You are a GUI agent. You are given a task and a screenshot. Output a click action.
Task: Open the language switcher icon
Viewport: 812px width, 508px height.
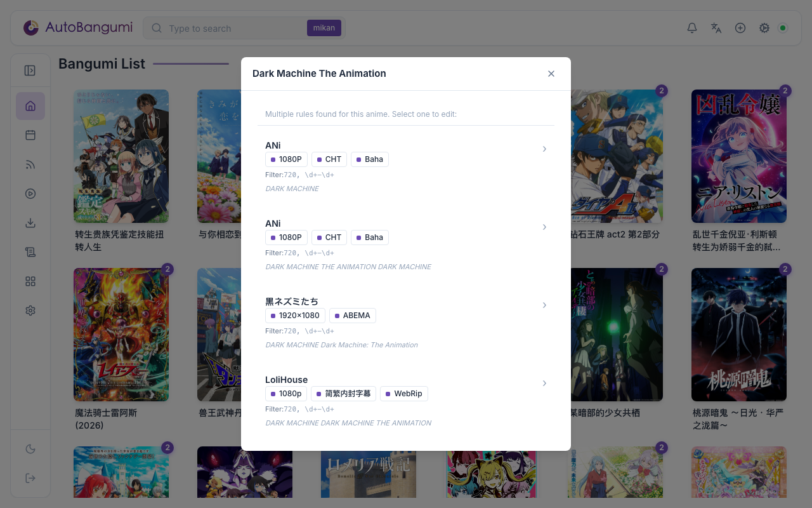[716, 28]
